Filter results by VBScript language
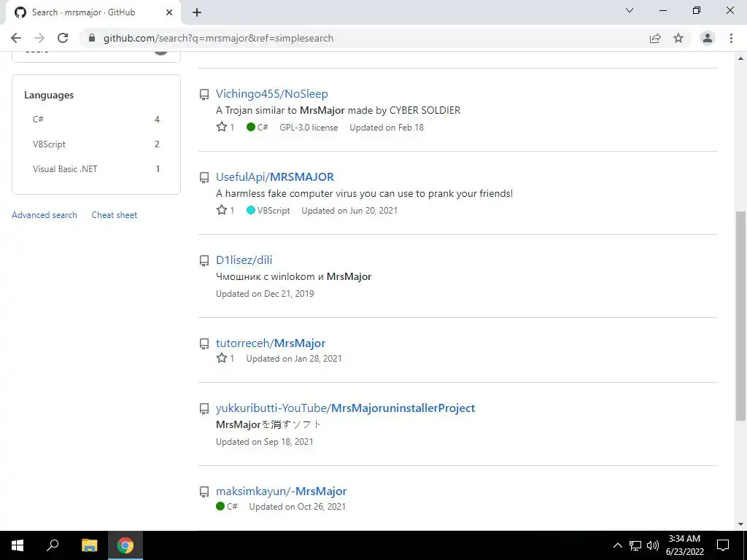747x560 pixels. point(96,144)
